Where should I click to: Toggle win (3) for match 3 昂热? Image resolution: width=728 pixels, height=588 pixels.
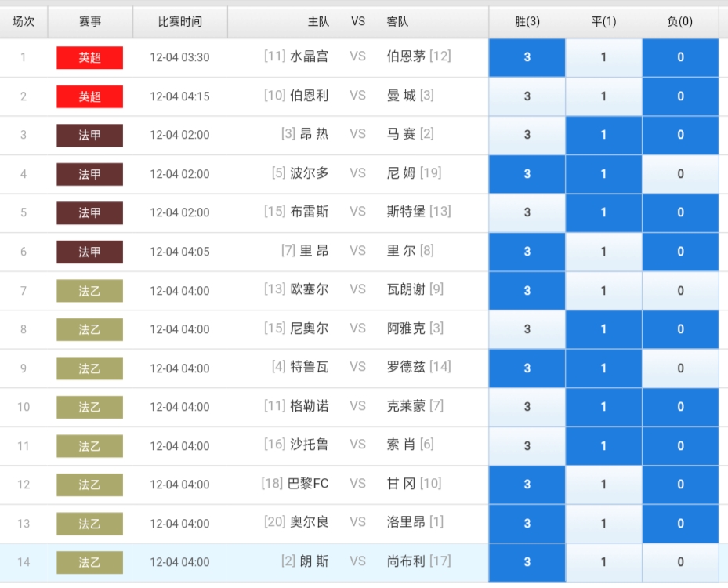(x=527, y=135)
